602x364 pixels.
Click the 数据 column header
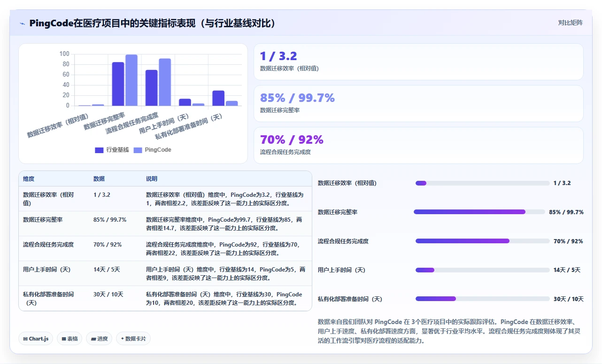99,179
